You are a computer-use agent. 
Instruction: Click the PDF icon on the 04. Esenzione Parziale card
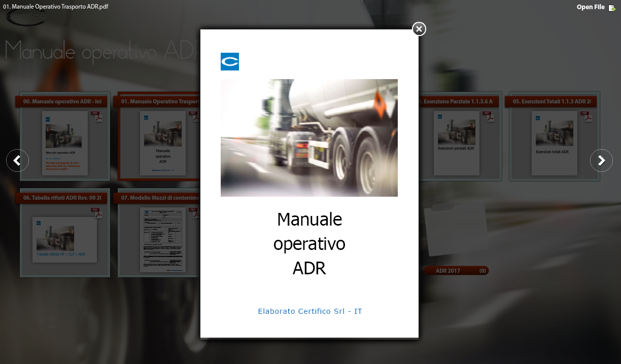coord(489,116)
